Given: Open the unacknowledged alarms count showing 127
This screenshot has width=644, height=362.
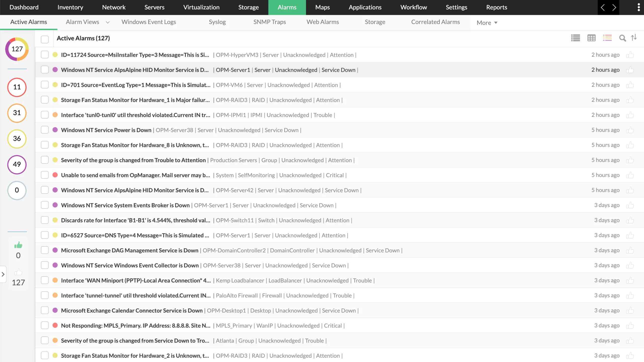Looking at the screenshot, I should 18,277.
